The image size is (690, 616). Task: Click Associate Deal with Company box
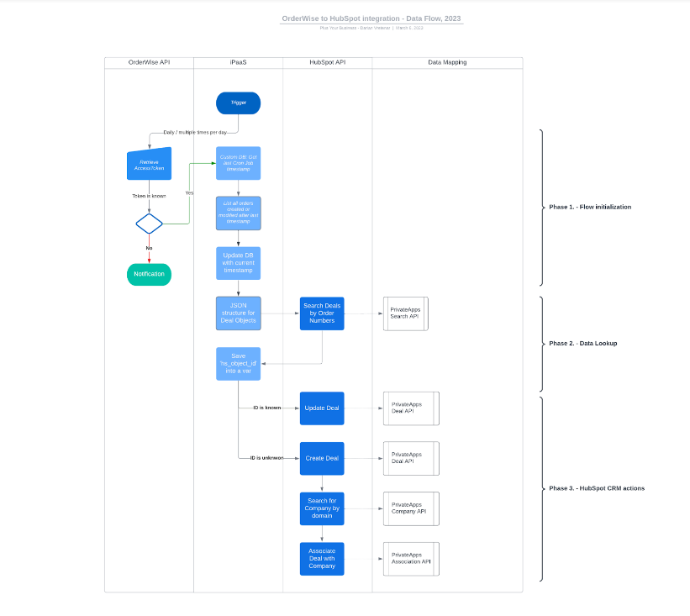tap(322, 559)
